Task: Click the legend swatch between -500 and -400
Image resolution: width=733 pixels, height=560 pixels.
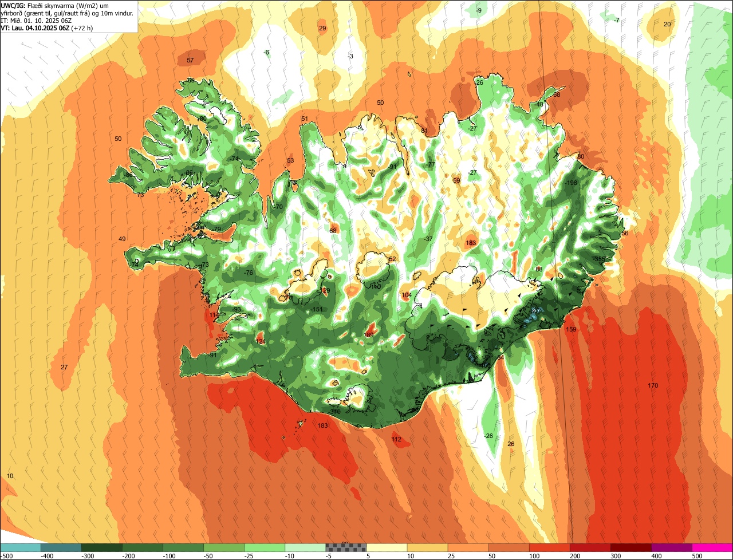Action: [x=20, y=548]
